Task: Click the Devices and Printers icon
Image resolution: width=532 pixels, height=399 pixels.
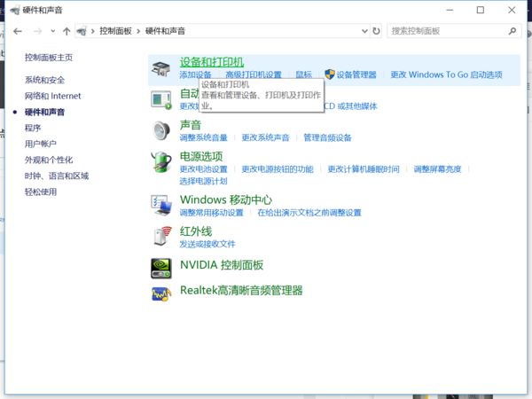Action: 161,68
